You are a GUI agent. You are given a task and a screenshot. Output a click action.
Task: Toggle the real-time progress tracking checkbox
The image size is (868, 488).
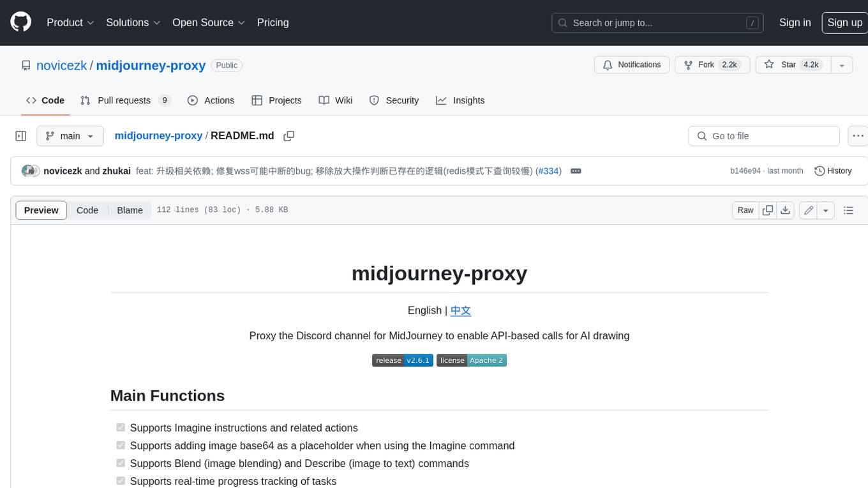121,480
